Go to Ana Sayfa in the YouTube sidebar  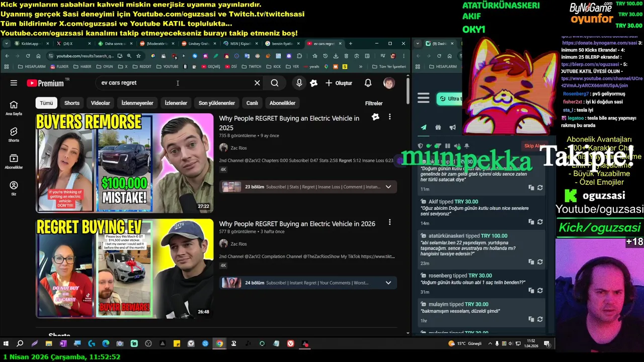[x=14, y=108]
